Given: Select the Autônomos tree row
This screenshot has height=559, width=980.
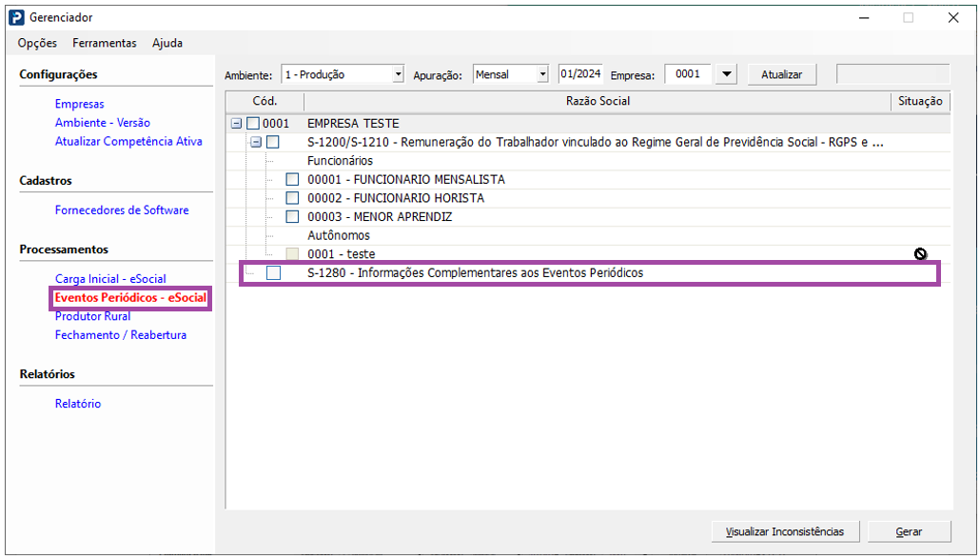Looking at the screenshot, I should pos(339,236).
